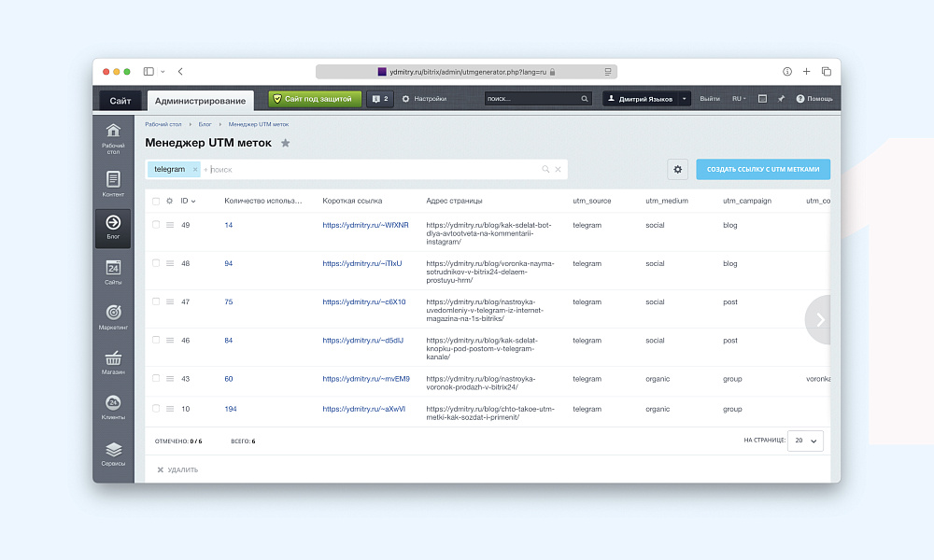Open the Контент sidebar section

[113, 184]
